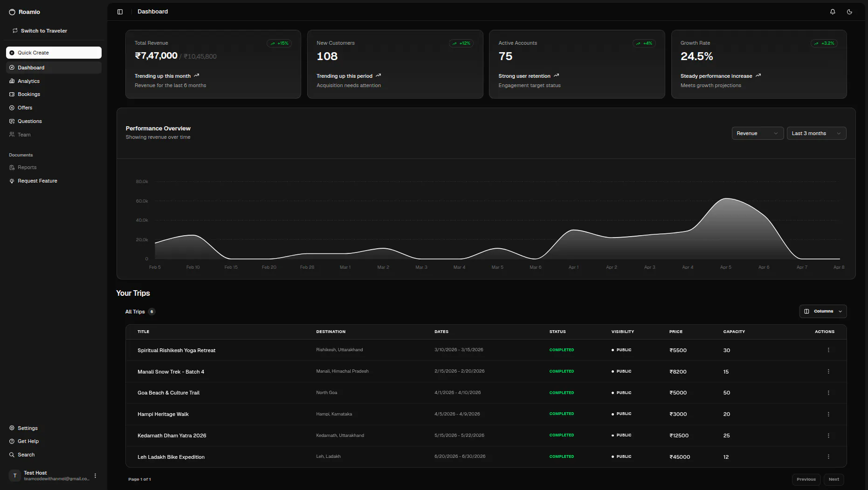Go to Analytics in sidebar
This screenshot has width=868, height=490.
tap(54, 81)
